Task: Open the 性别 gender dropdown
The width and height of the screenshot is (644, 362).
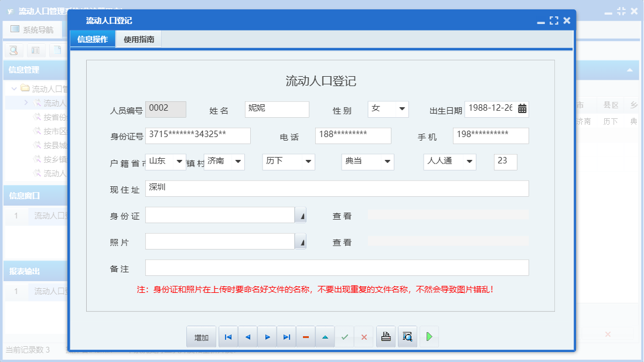Action: 401,109
